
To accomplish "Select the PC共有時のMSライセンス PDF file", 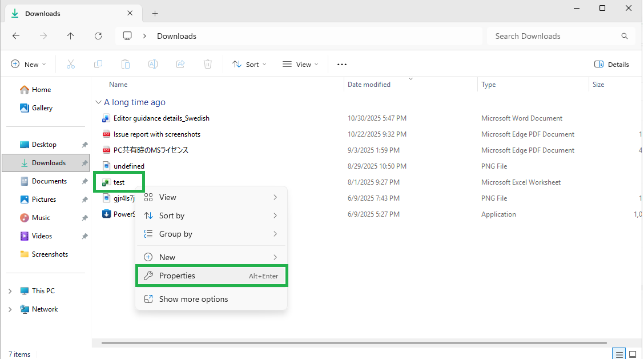I will [151, 150].
